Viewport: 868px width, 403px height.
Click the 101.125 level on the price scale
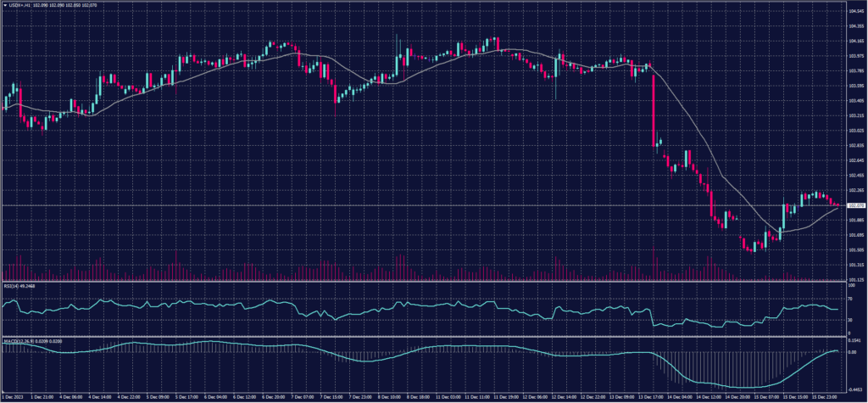tap(855, 279)
